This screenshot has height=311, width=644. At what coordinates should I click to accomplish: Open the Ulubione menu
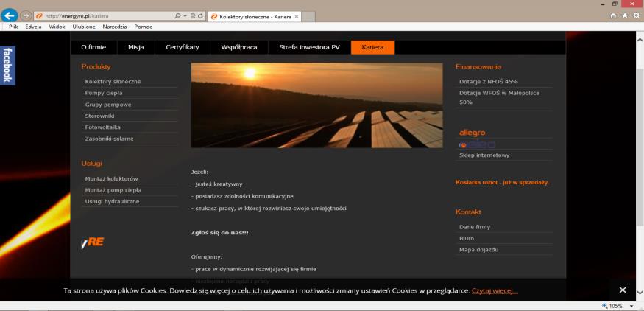[x=84, y=27]
